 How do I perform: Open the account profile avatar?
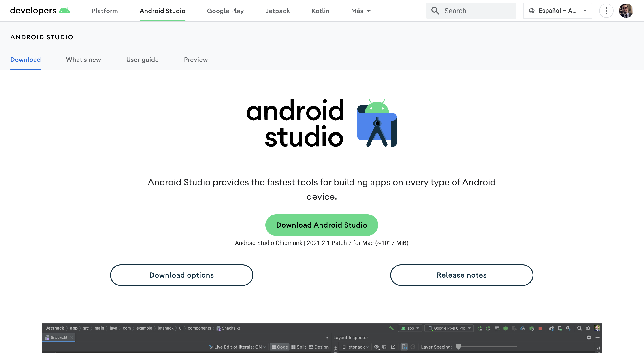click(x=626, y=11)
